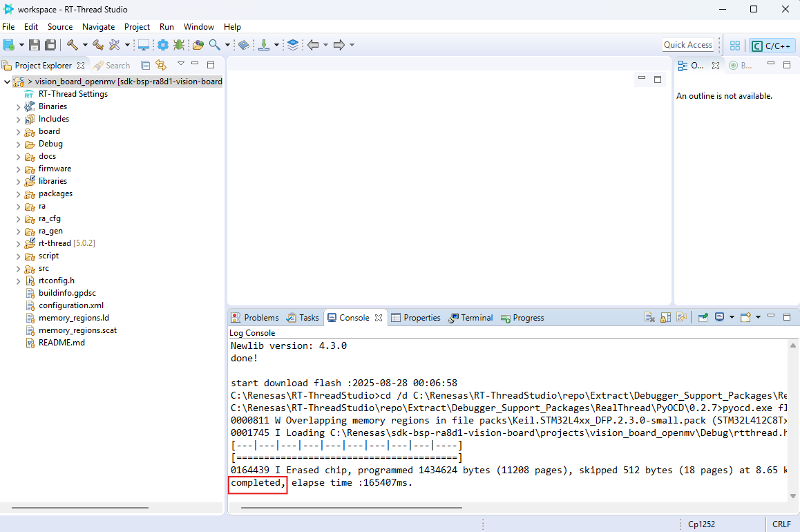This screenshot has width=800, height=532.
Task: Click the Build hammer icon in toolbar
Action: click(72, 45)
